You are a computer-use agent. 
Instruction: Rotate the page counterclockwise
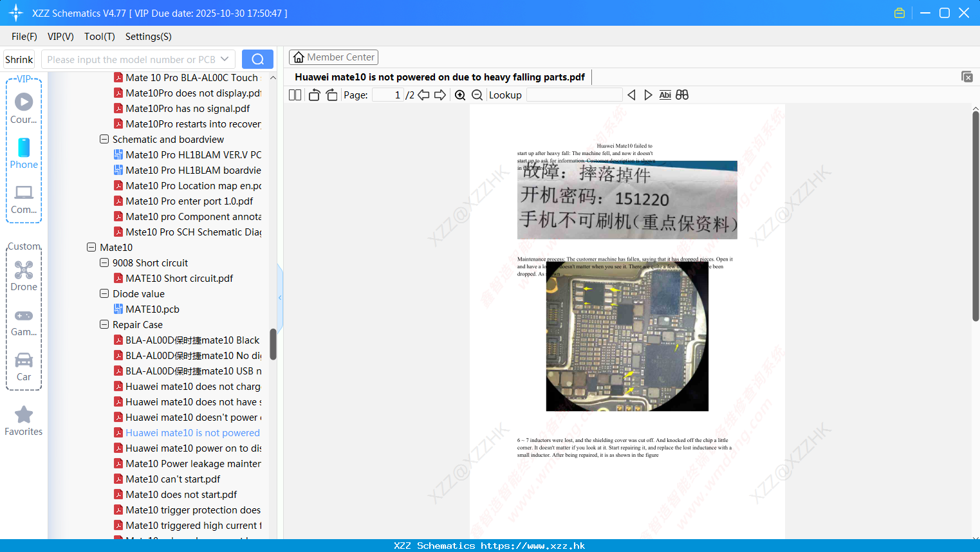[x=314, y=95]
